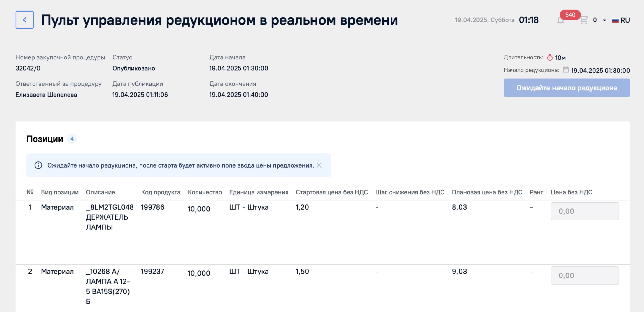Click 'Ожидайте начало редукциона' button
The image size is (644, 312).
tap(567, 88)
